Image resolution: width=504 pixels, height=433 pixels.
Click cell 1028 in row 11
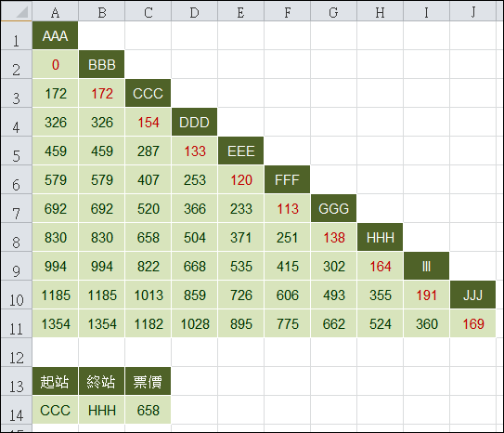tap(195, 323)
